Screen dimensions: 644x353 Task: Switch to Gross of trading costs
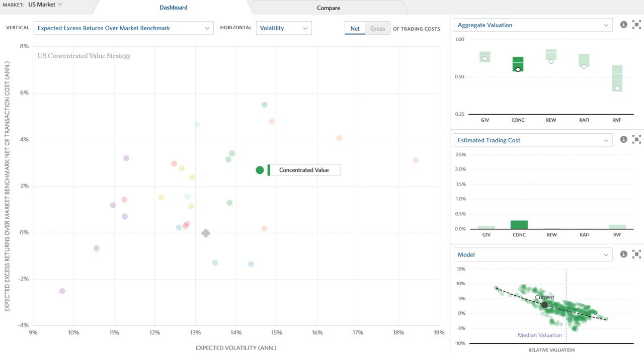click(x=377, y=28)
